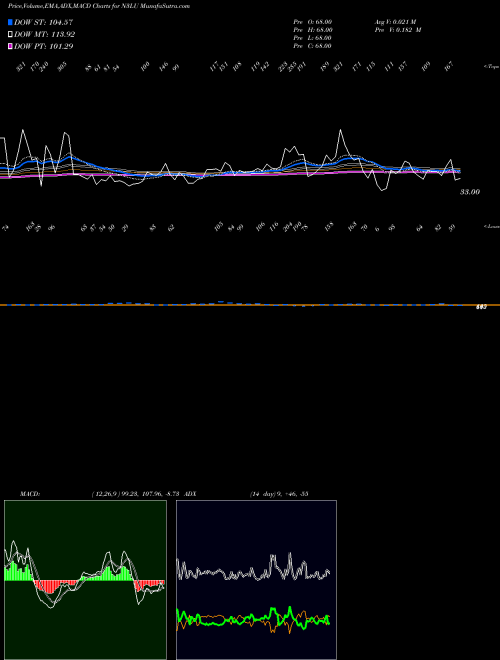
Task: Select the DOW MT 113.92 label
Action: [45, 34]
